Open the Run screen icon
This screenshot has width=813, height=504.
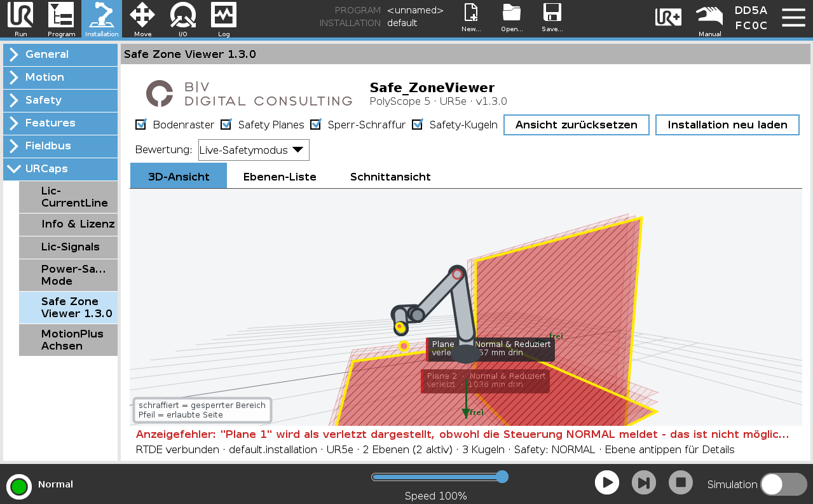tap(20, 19)
